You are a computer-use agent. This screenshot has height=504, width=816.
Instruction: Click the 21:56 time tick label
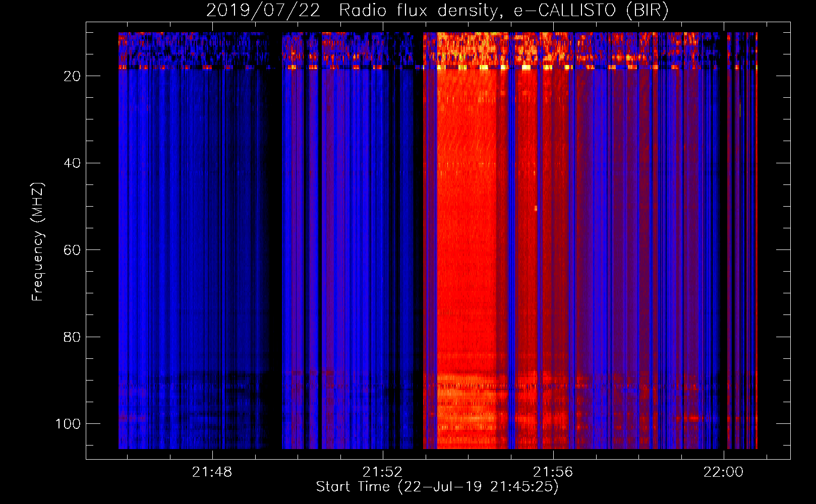tap(553, 472)
